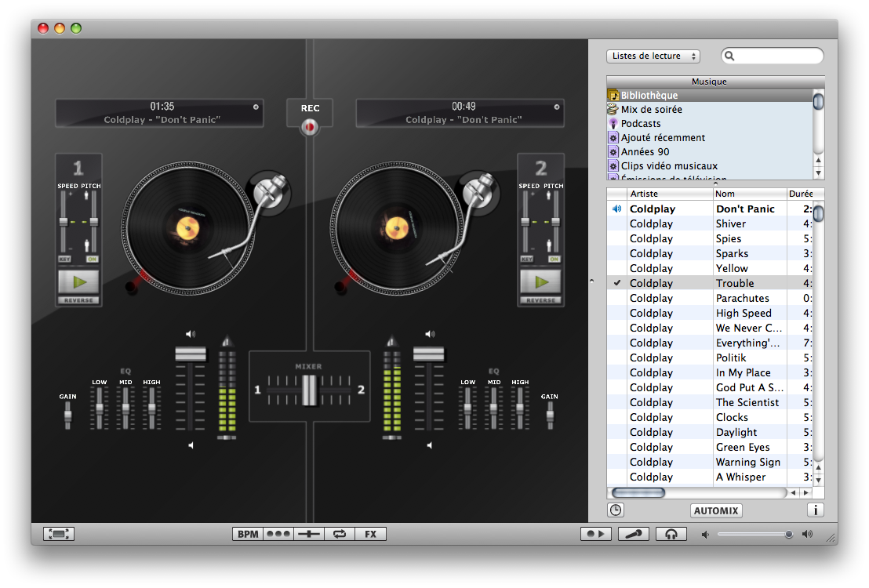The image size is (869, 588).
Task: Click the deck 1 volume fader handle
Action: tap(191, 354)
